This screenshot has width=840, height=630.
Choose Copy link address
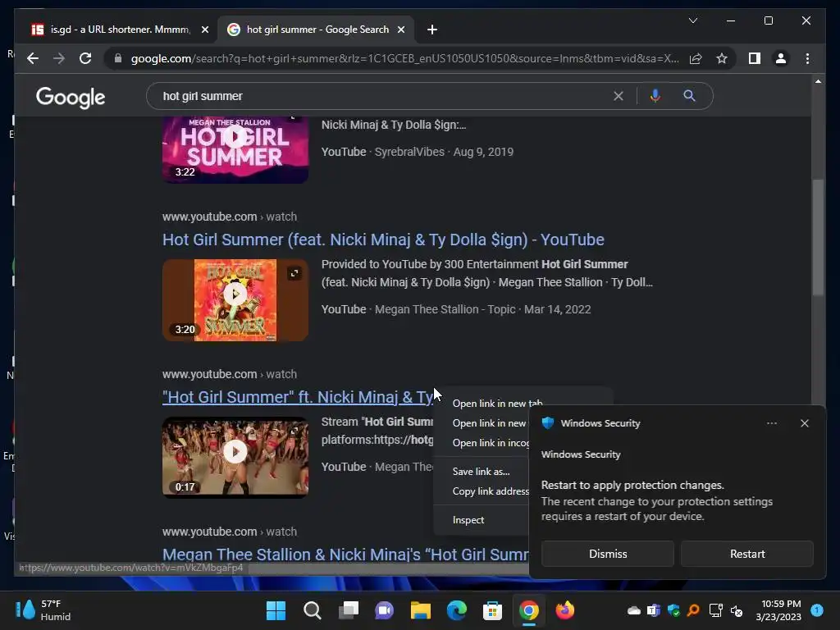pos(491,491)
